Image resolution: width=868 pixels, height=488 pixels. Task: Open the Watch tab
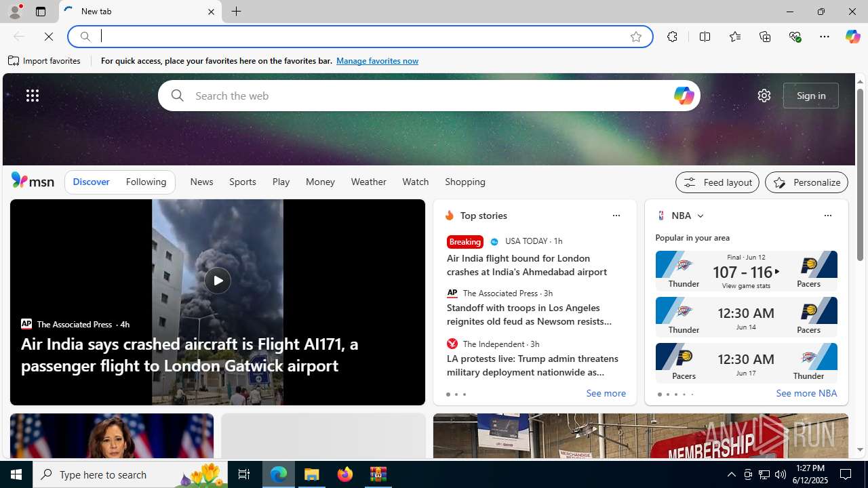click(415, 182)
